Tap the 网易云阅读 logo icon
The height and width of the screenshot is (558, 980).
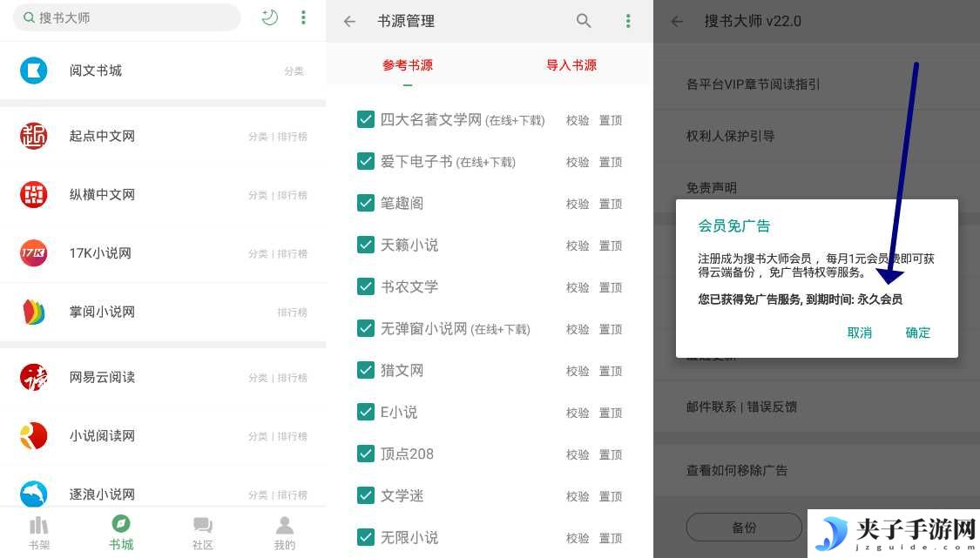point(34,377)
